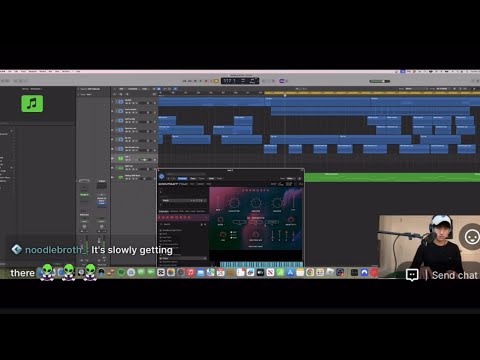Viewport: 480px width, 360px height.
Task: Click the plugin header link icon
Action: point(299,178)
